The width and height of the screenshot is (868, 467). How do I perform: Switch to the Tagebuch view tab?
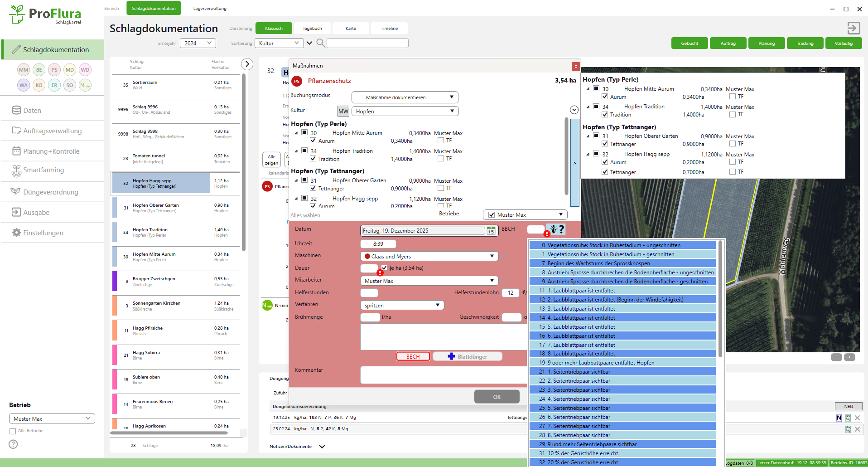312,29
